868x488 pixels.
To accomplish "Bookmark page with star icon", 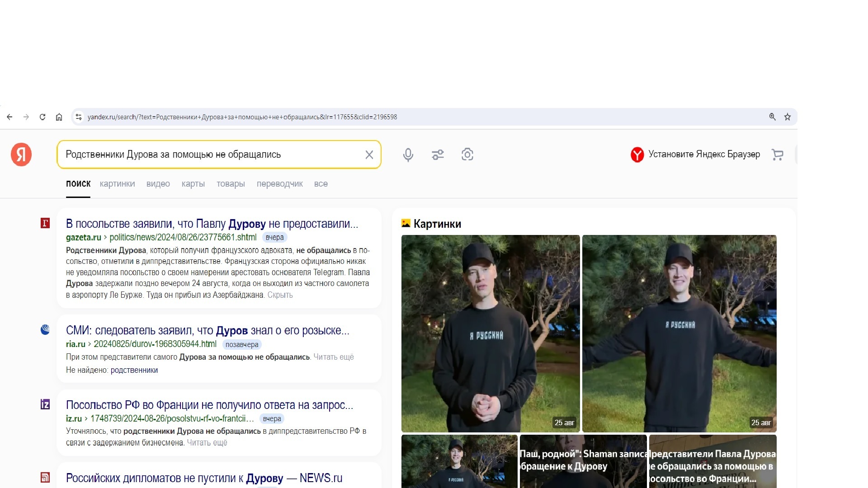I will pos(788,117).
